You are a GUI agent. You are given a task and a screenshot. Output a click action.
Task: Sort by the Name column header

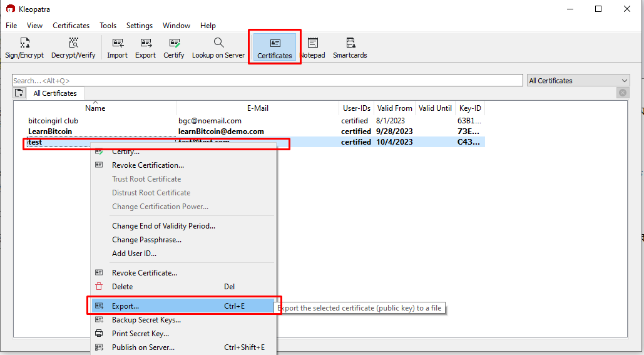(x=95, y=108)
